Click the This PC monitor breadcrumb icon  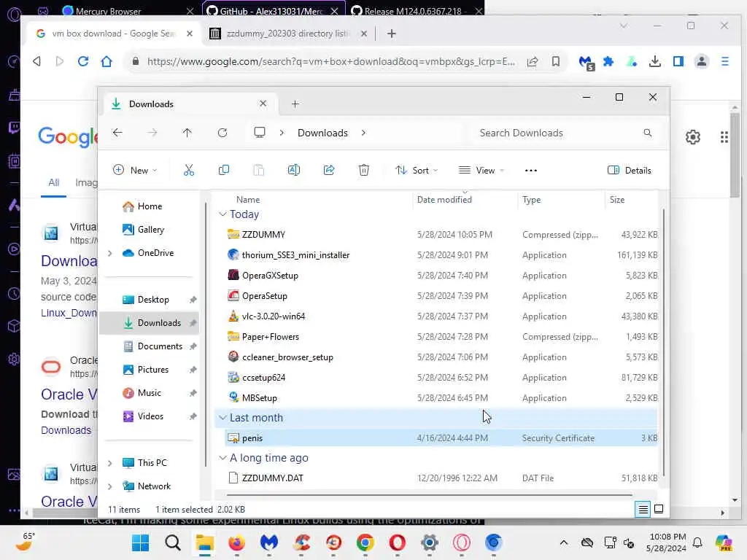click(260, 133)
